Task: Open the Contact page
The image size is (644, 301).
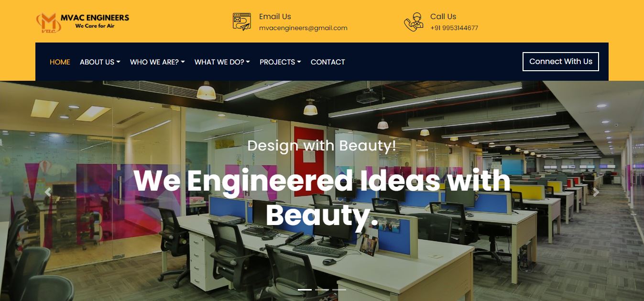Action: (328, 62)
